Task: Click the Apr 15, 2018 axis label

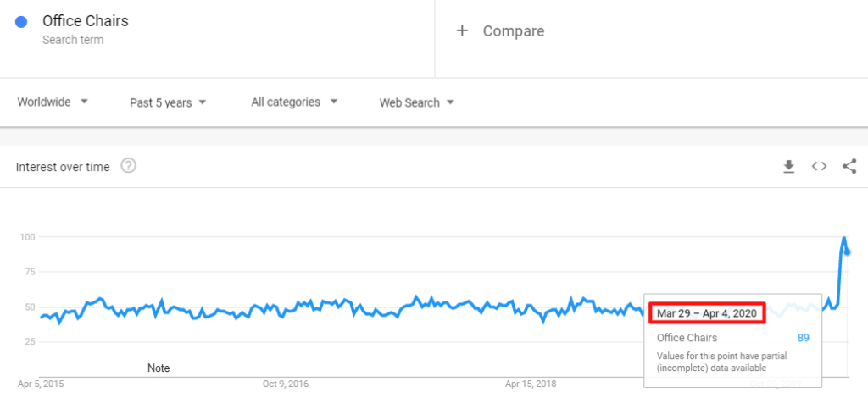Action: [531, 384]
